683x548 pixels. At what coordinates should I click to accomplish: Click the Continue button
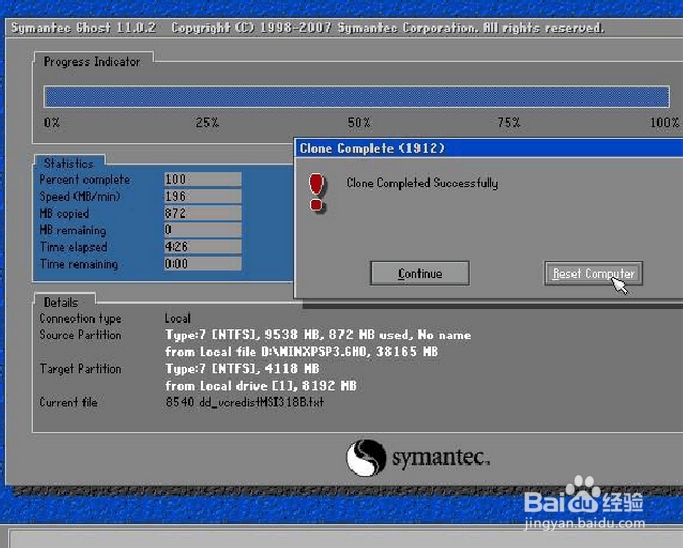[x=420, y=274]
